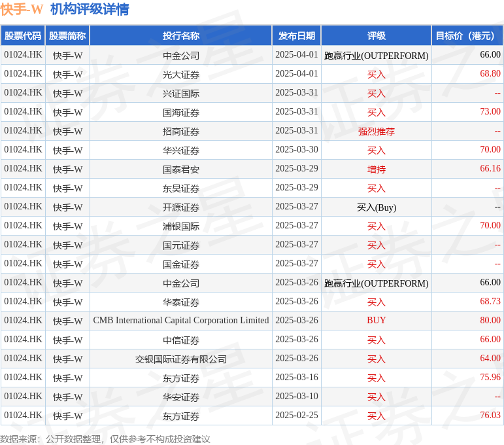Select the 华兴证券 cell
Viewport: 504px width, 445px height.
pyautogui.click(x=181, y=151)
